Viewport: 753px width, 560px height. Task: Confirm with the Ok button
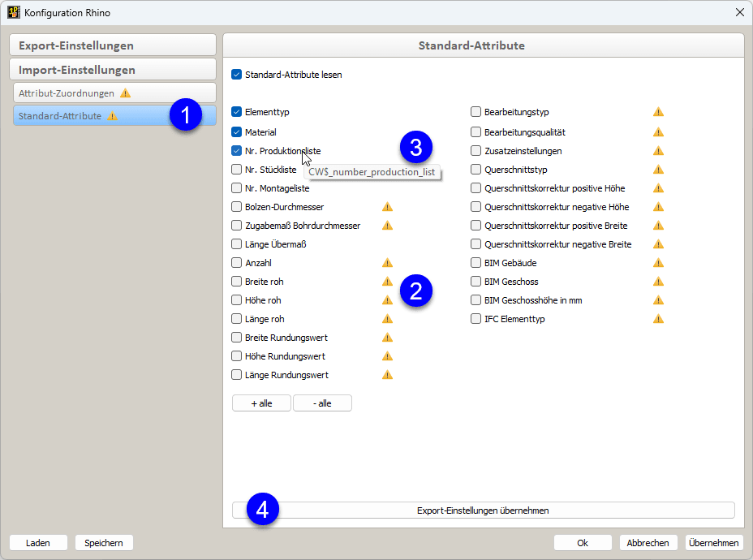[583, 543]
